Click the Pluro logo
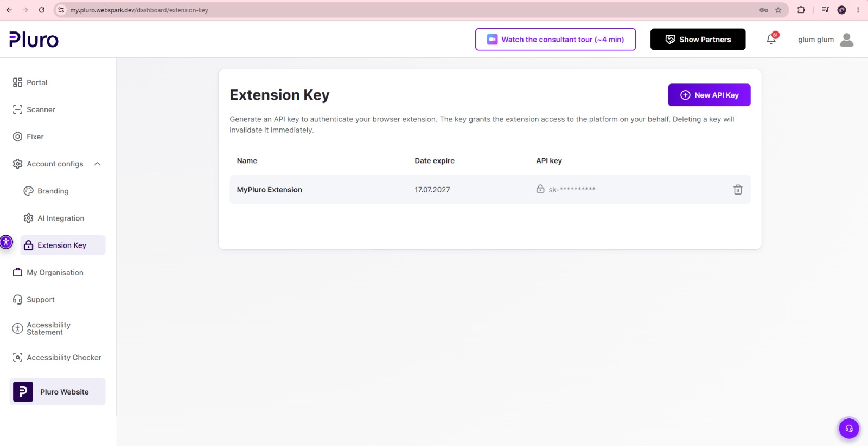 click(x=34, y=40)
